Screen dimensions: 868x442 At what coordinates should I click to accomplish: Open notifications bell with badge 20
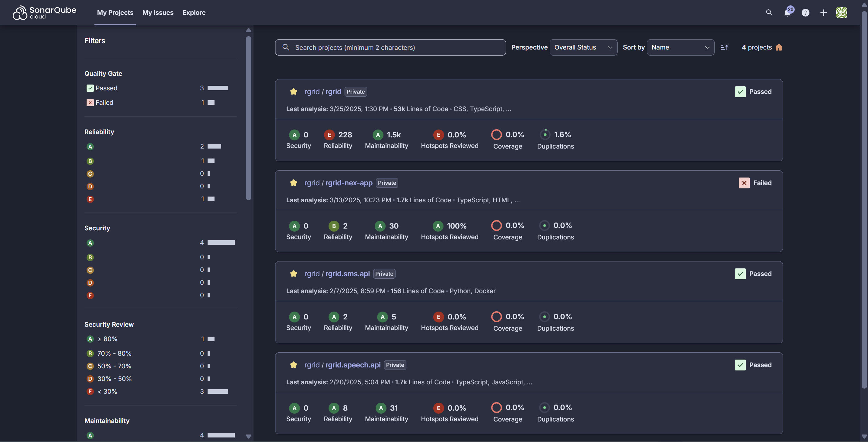[x=788, y=12]
